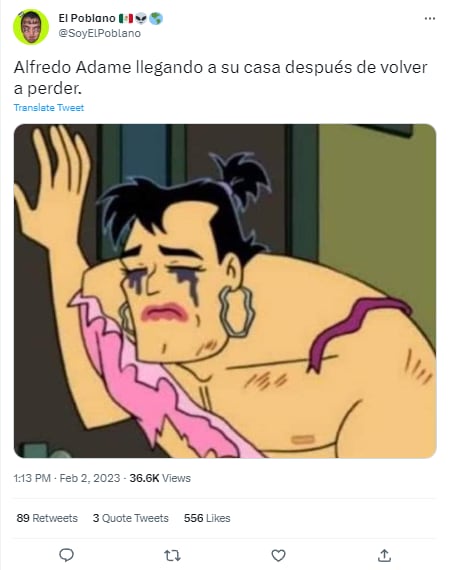Click the Mexican flag emoji in name
The height and width of the screenshot is (570, 449).
[x=126, y=18]
